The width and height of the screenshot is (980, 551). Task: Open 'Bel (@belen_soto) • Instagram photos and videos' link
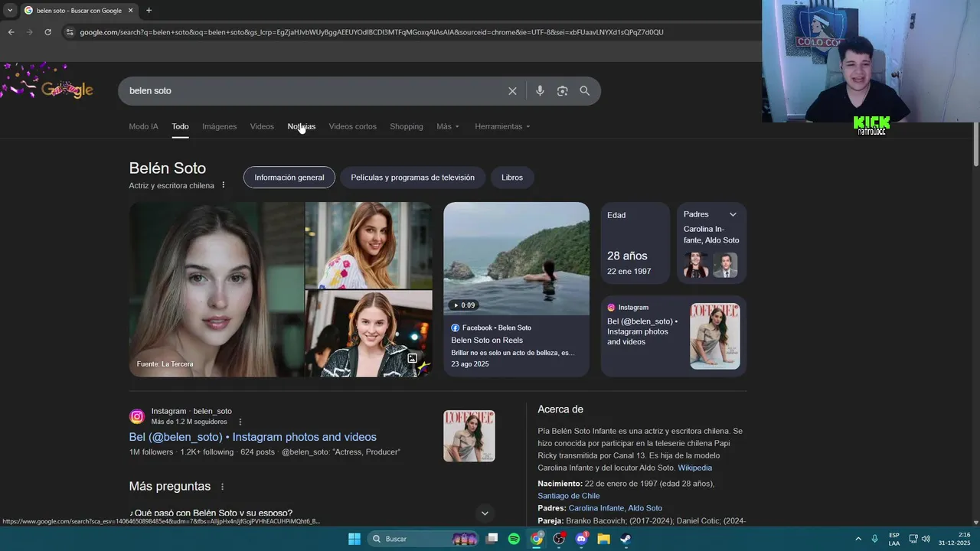253,437
